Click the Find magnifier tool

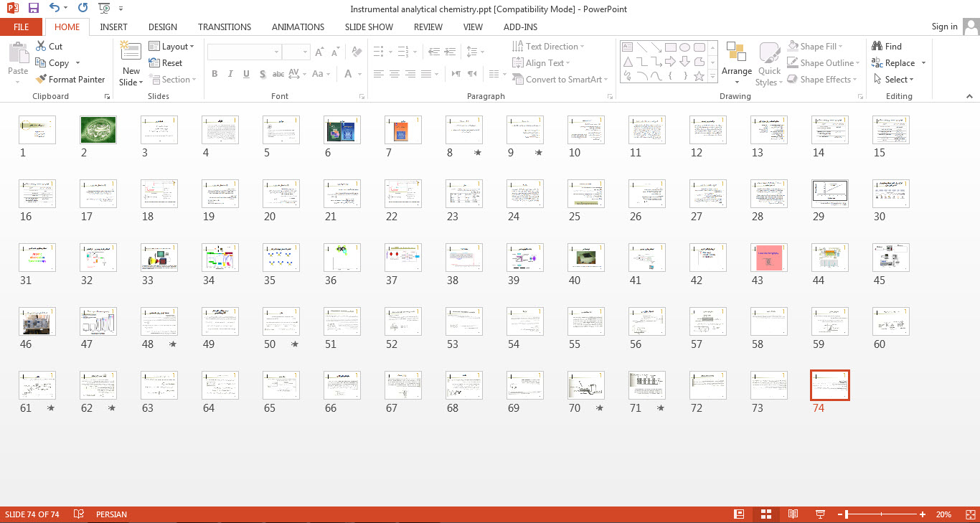coord(877,47)
